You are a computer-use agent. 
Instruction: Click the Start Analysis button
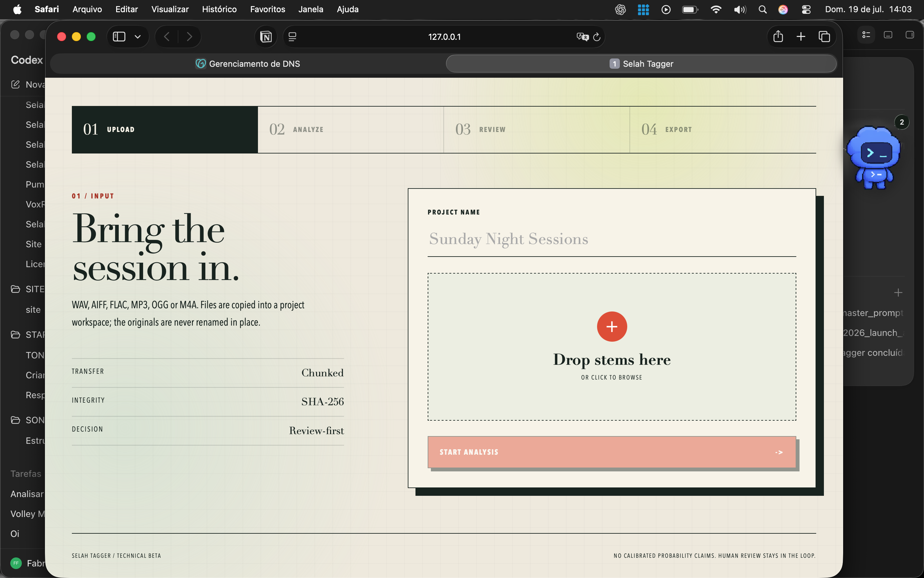[612, 452]
